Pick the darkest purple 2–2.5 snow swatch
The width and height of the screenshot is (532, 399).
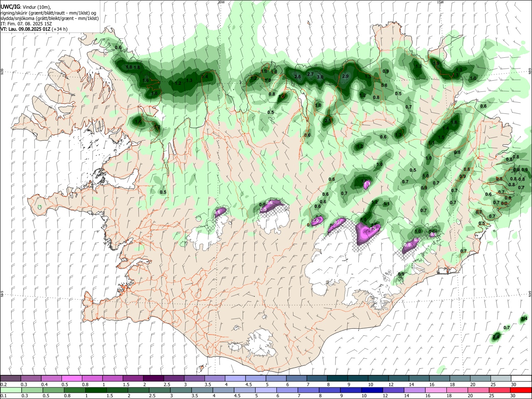[x=153, y=379]
